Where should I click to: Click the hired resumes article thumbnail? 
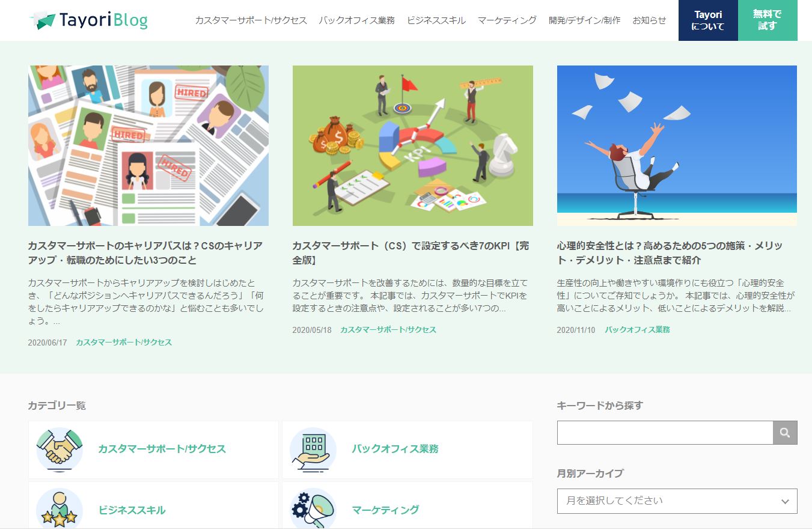point(148,145)
